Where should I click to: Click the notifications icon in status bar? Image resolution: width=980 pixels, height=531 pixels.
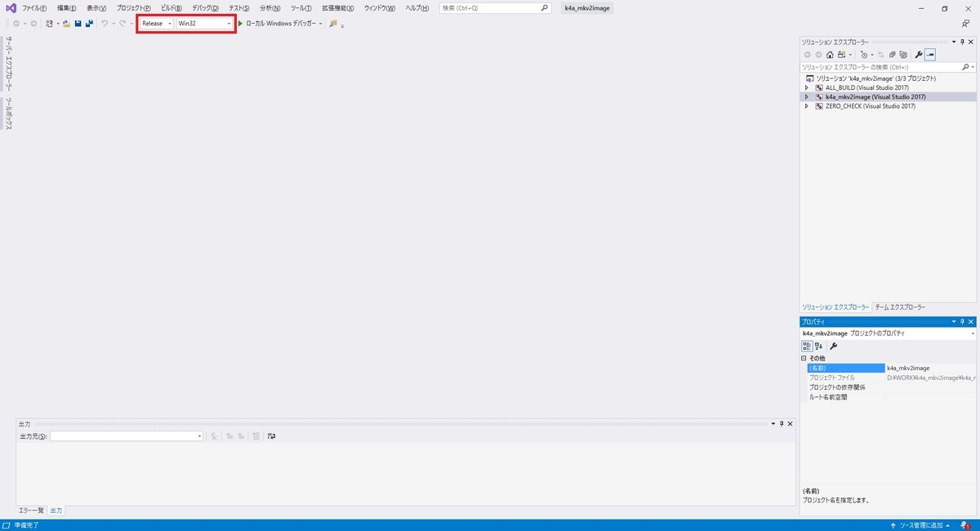coord(965,525)
